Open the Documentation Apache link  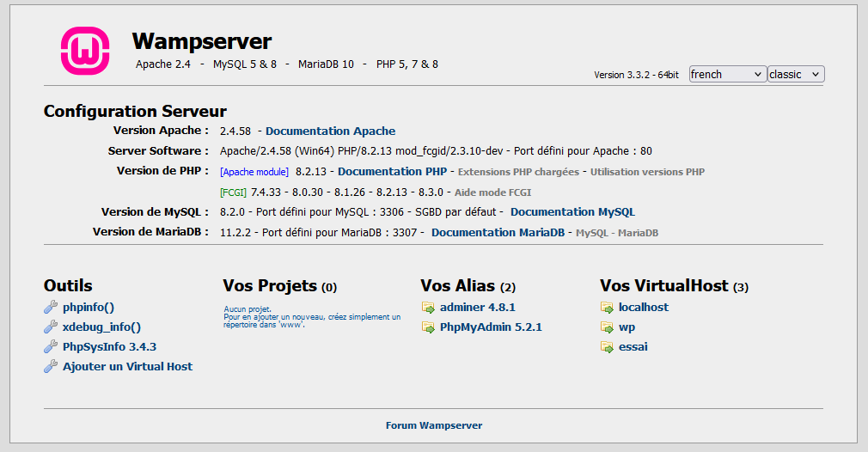coord(331,131)
